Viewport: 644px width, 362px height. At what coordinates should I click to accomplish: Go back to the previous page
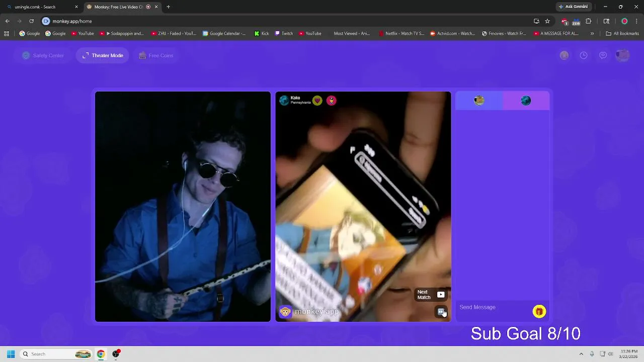tap(7, 21)
